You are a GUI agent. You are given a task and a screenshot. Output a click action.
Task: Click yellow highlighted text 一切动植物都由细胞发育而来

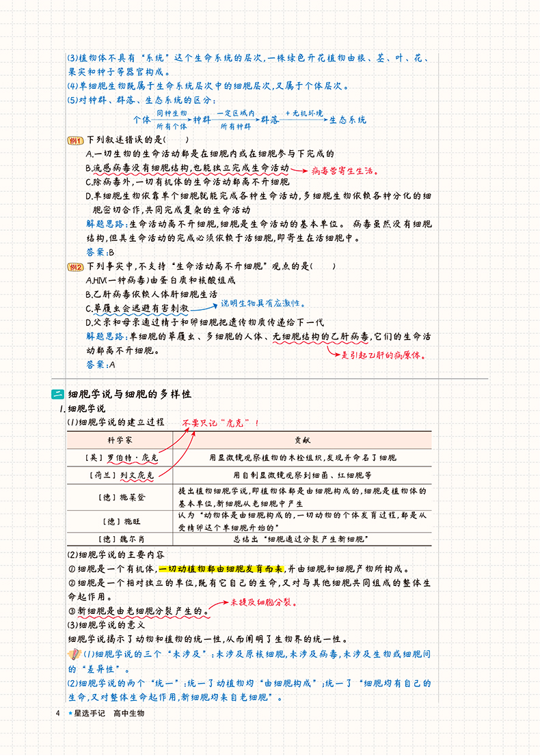click(x=221, y=569)
